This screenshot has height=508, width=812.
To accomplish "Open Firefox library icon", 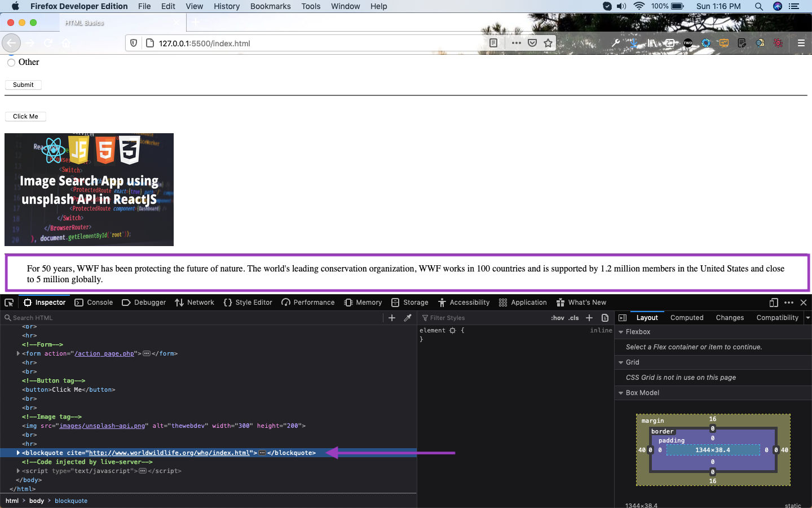I will 652,43.
